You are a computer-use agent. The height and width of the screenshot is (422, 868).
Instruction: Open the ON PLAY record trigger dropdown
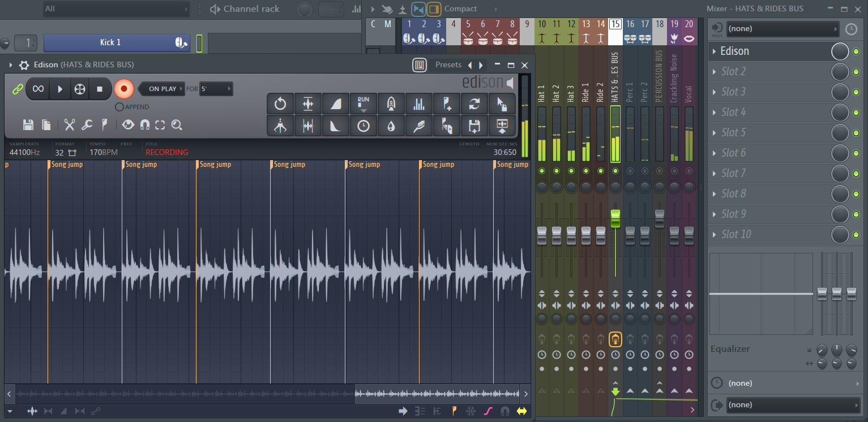tap(162, 89)
